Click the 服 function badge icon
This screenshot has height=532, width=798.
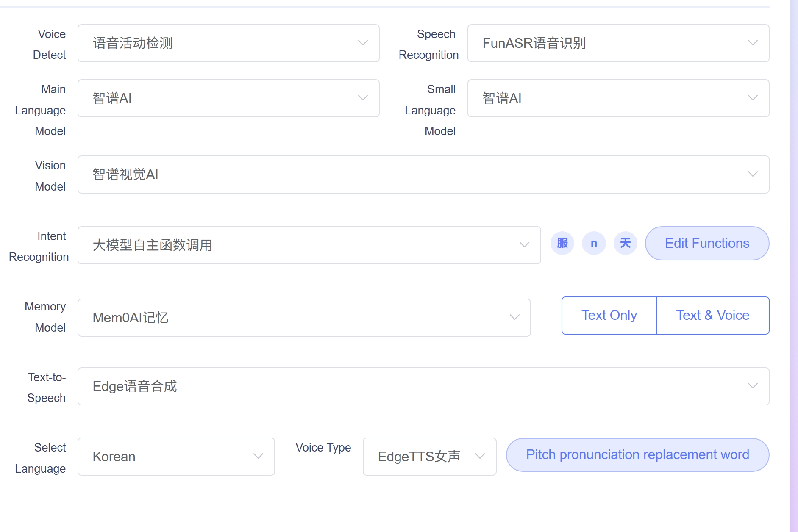click(x=562, y=243)
